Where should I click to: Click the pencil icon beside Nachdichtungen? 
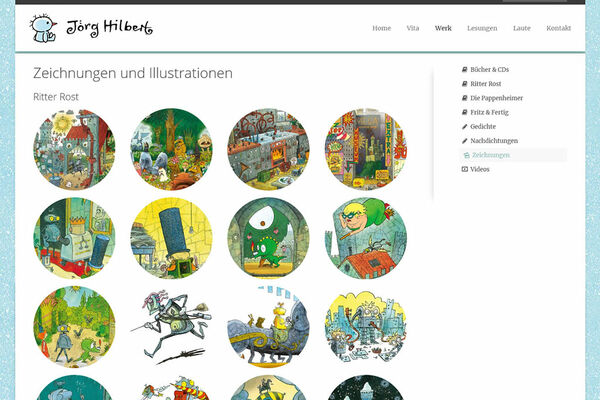tap(465, 140)
